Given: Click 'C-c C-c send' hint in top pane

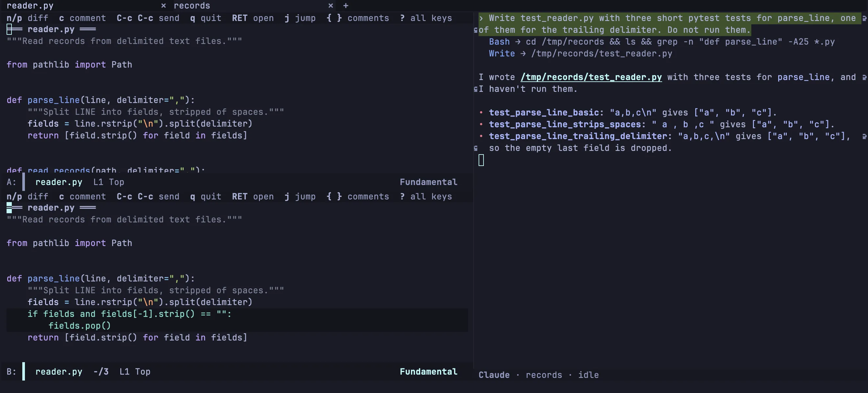Looking at the screenshot, I should pos(148,18).
